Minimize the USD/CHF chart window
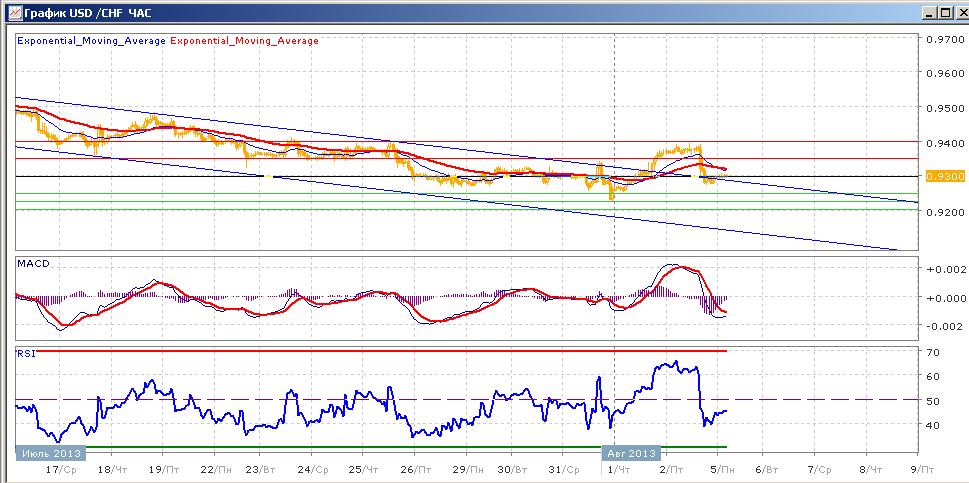The height and width of the screenshot is (483, 969). point(930,12)
